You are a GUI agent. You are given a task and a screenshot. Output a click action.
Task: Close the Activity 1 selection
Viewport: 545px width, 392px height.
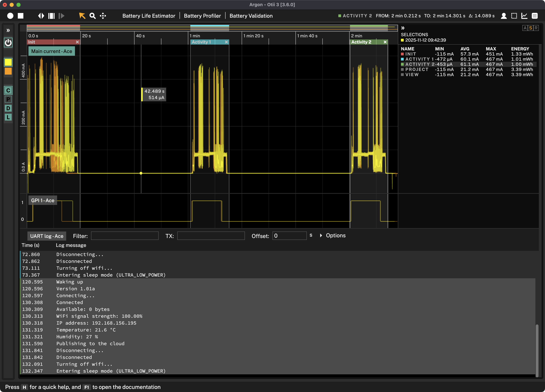pos(226,42)
